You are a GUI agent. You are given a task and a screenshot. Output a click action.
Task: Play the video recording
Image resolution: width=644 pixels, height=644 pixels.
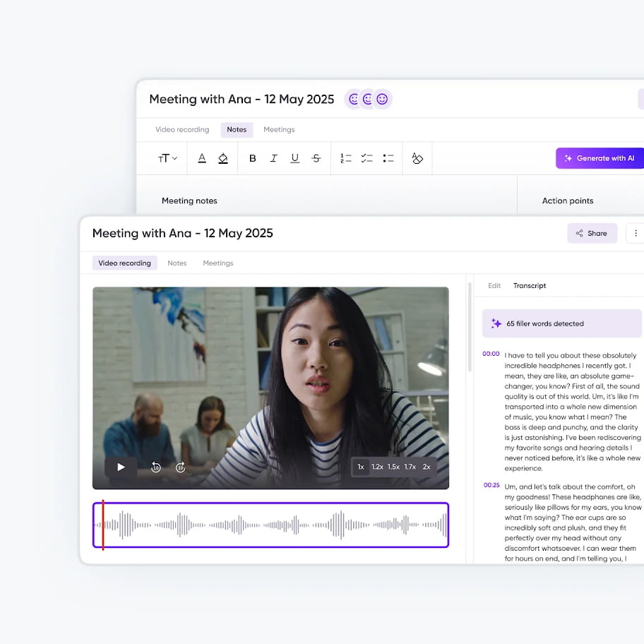point(121,467)
